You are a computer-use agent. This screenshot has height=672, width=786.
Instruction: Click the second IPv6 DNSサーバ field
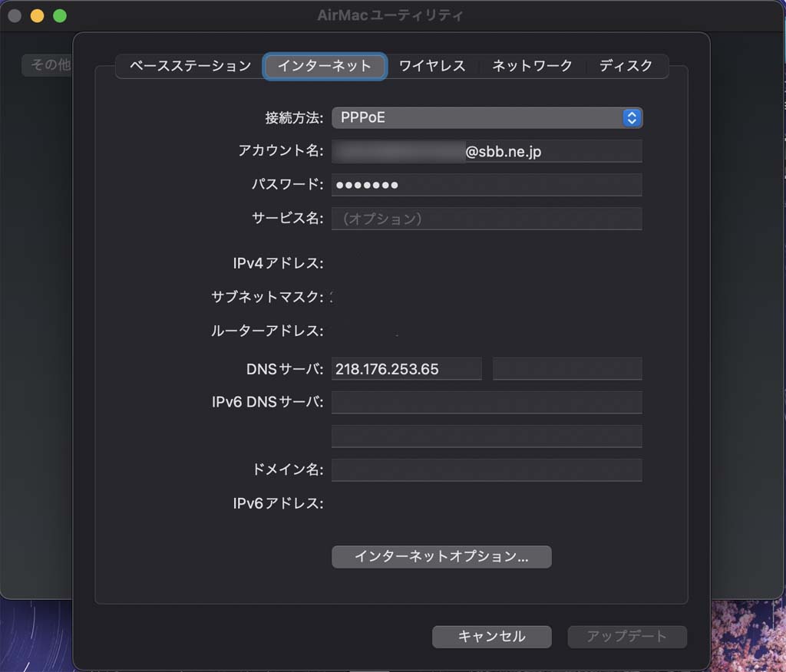(487, 436)
